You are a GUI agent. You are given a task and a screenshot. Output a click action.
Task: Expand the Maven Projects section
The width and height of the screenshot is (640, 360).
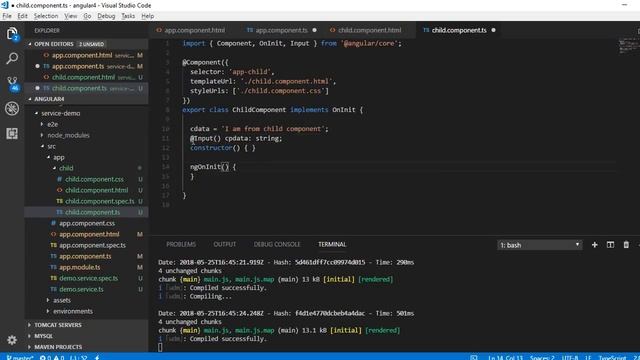[x=87, y=347]
